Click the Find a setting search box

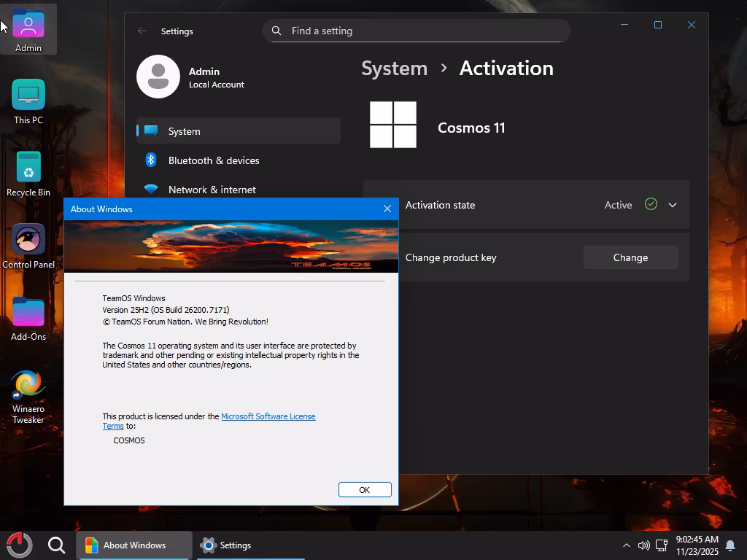point(416,31)
